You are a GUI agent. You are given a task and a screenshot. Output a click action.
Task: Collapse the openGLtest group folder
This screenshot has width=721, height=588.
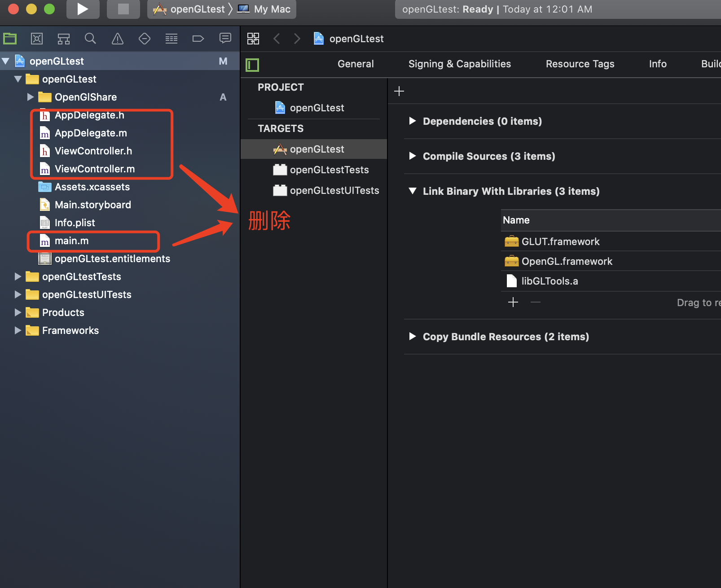[x=18, y=79]
